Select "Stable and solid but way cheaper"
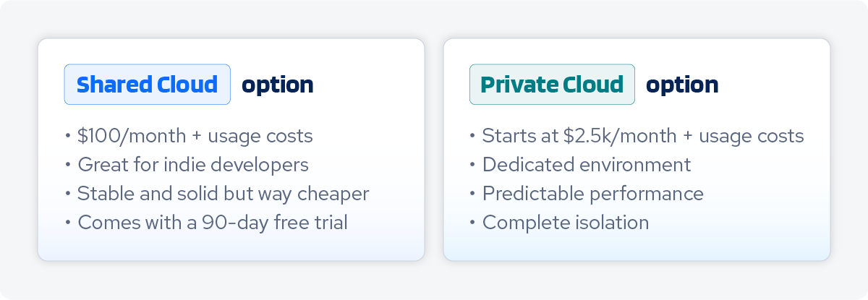868x300 pixels. coord(224,193)
